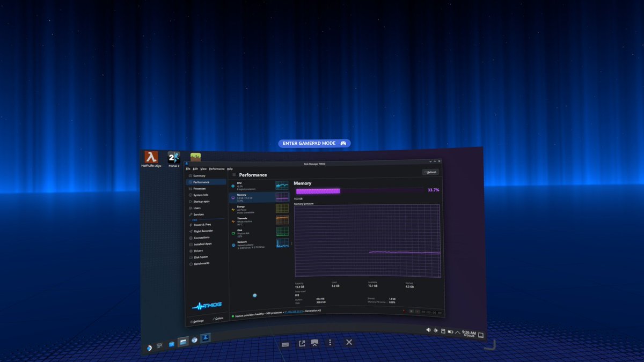The width and height of the screenshot is (644, 362).
Task: Open the Services sidebar page
Action: [x=206, y=215]
